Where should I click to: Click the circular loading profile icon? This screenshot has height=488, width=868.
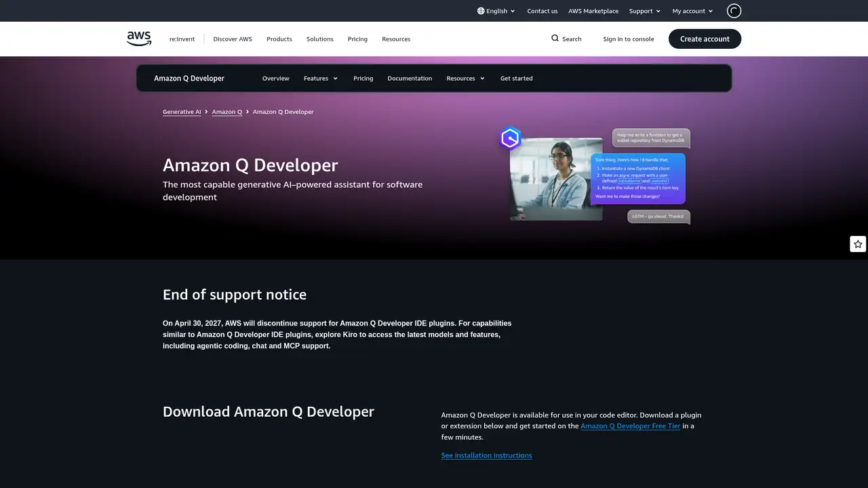[734, 11]
